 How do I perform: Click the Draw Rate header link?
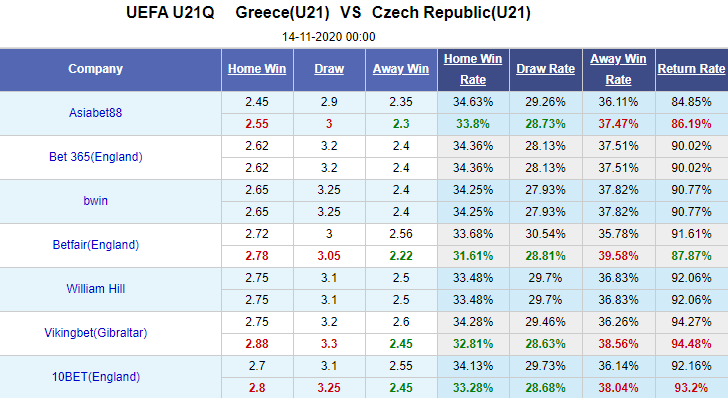pyautogui.click(x=546, y=69)
